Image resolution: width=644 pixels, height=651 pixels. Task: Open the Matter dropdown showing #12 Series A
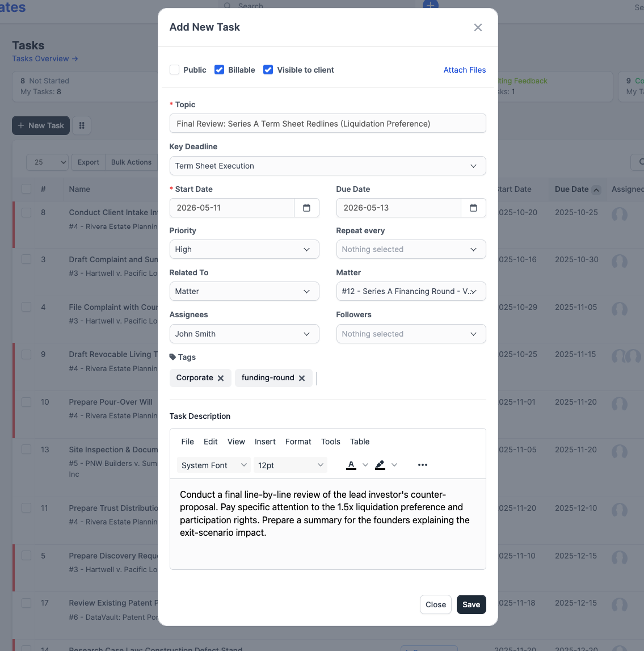(411, 291)
